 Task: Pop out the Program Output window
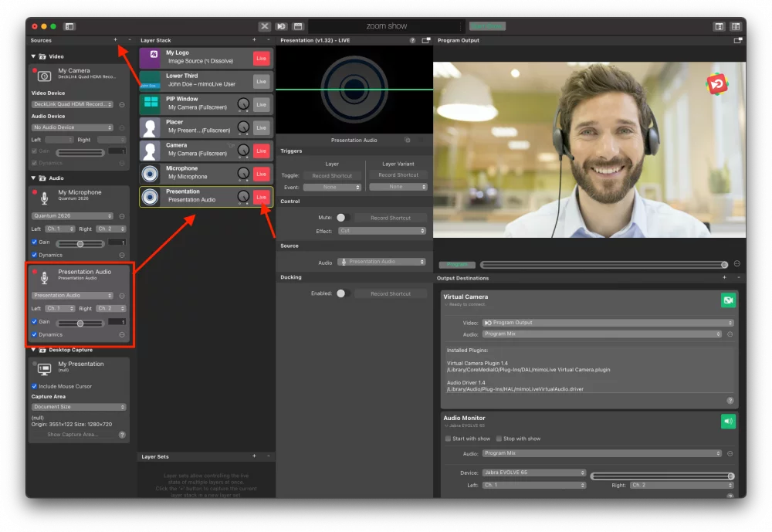tap(737, 40)
